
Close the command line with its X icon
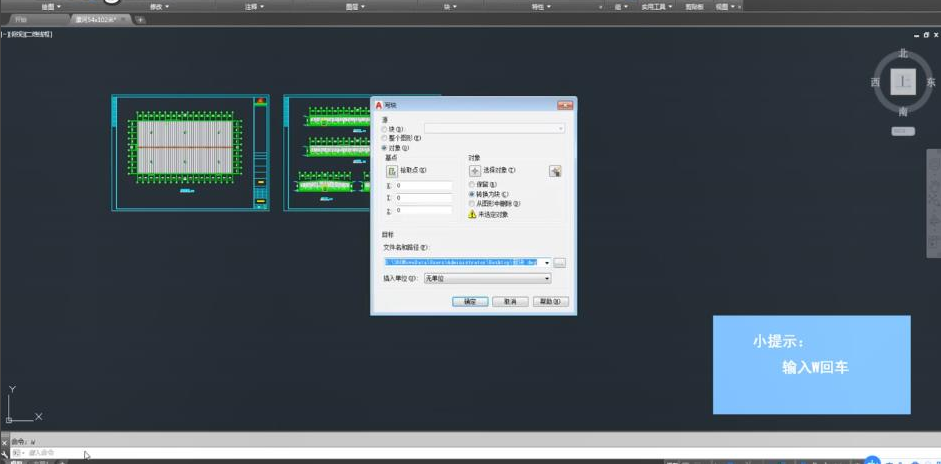tap(5, 442)
